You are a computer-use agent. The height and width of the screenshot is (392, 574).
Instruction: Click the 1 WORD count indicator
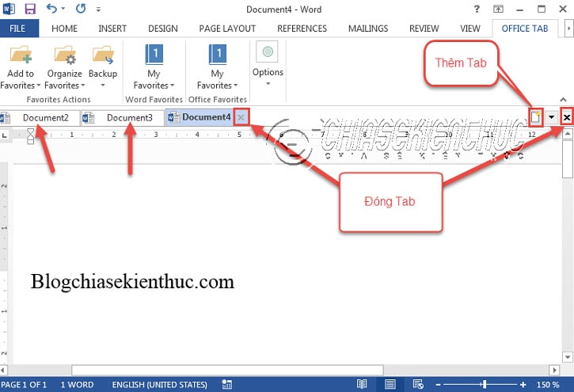coord(77,385)
